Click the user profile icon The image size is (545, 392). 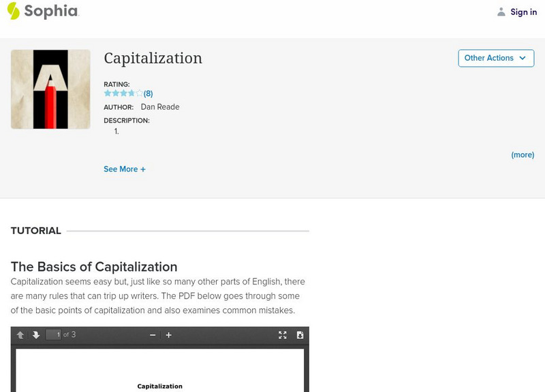pos(501,12)
